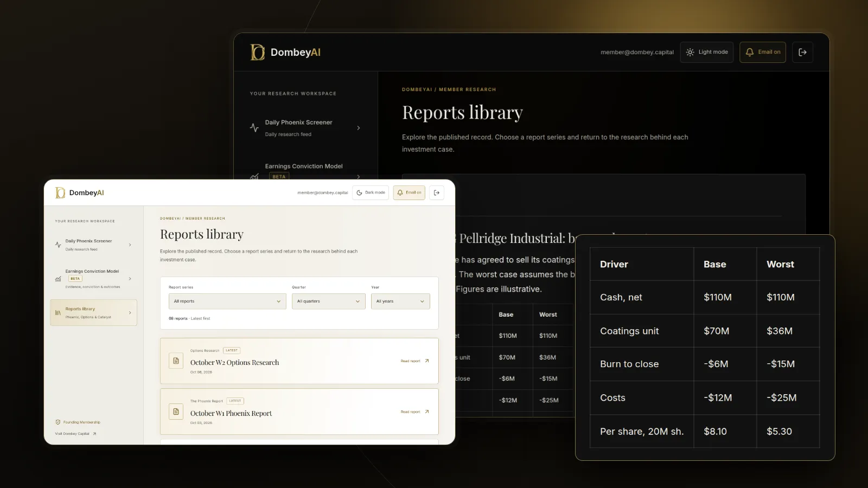Click the October W2 Options Research title
The height and width of the screenshot is (488, 868).
[x=234, y=363]
